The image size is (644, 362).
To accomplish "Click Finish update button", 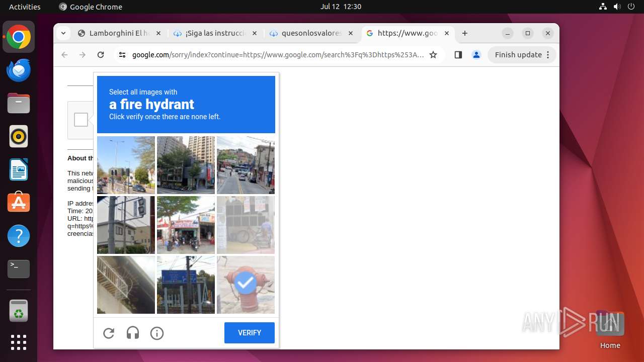I will tap(518, 55).
